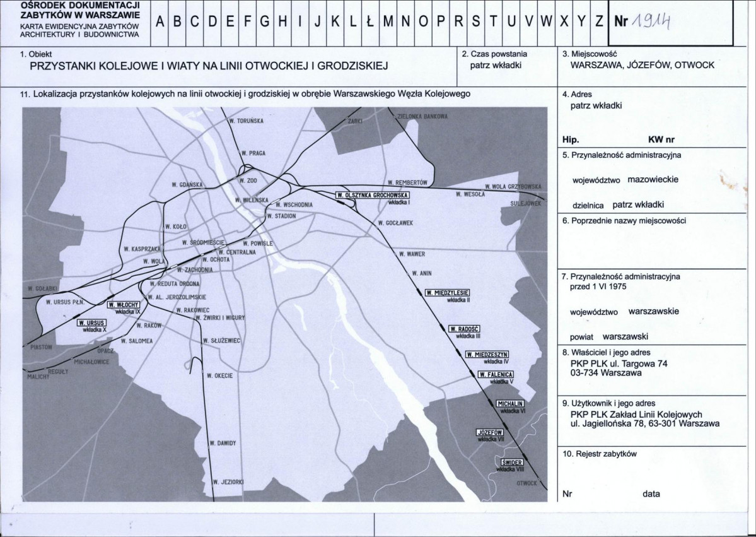Click the text "przed 1 VI 1975"
This screenshot has height=537, width=756.
click(598, 286)
